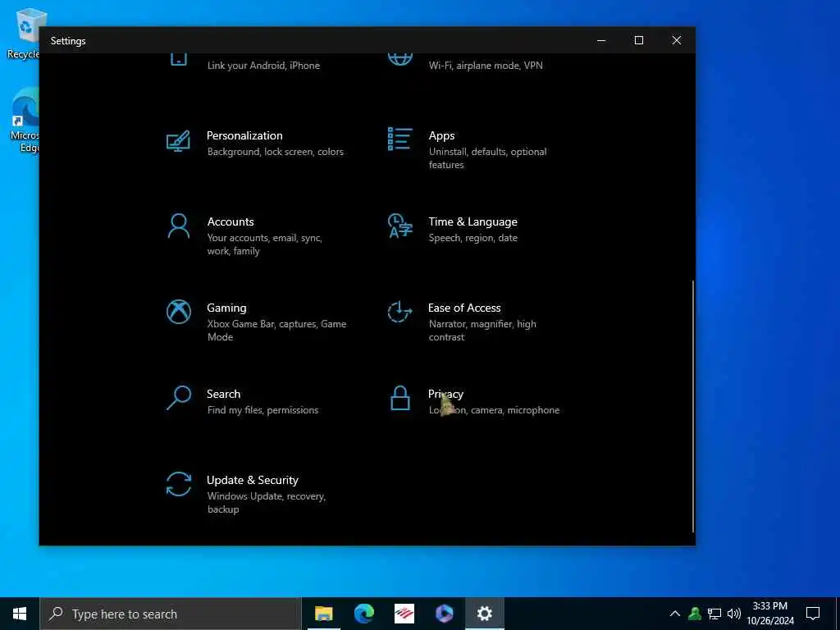This screenshot has height=630, width=840.
Task: Open the clock showing 3:33 PM
Action: click(770, 614)
